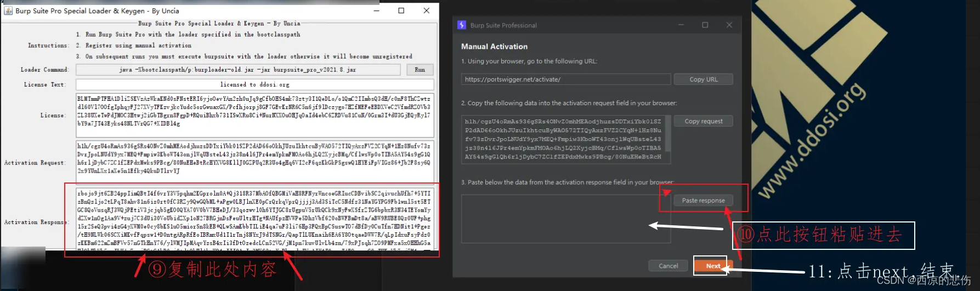Click the 'Activation Response:' label
The image size is (980, 291).
click(x=37, y=222)
